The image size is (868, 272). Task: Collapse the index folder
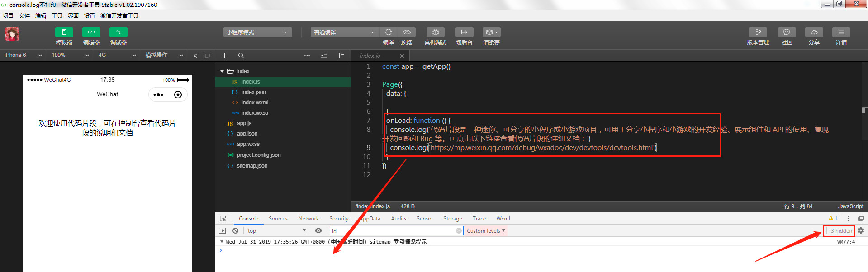point(222,71)
